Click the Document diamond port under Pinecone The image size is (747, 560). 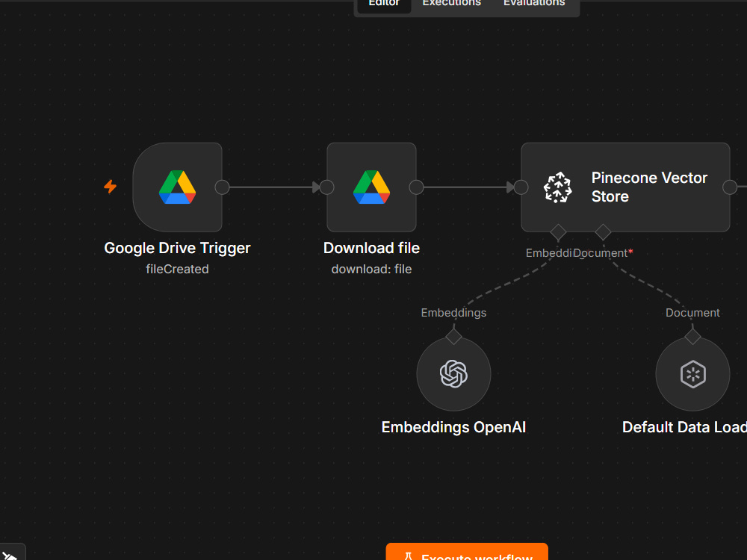(x=603, y=232)
